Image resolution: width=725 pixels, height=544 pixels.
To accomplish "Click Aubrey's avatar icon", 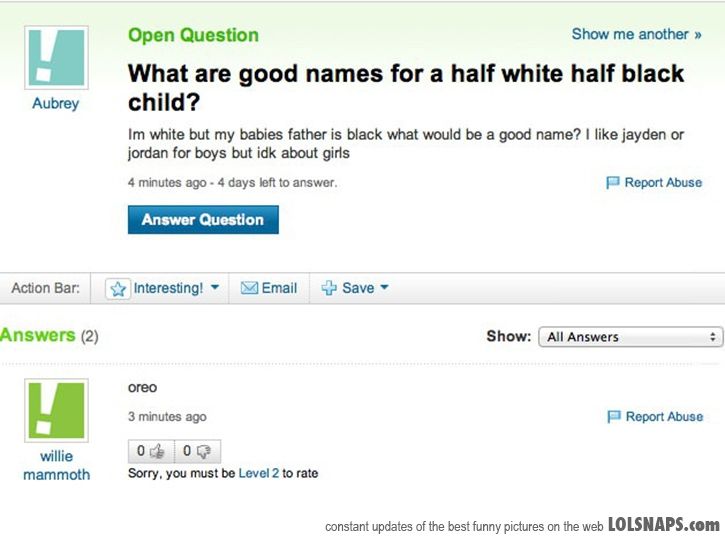I will (x=56, y=58).
